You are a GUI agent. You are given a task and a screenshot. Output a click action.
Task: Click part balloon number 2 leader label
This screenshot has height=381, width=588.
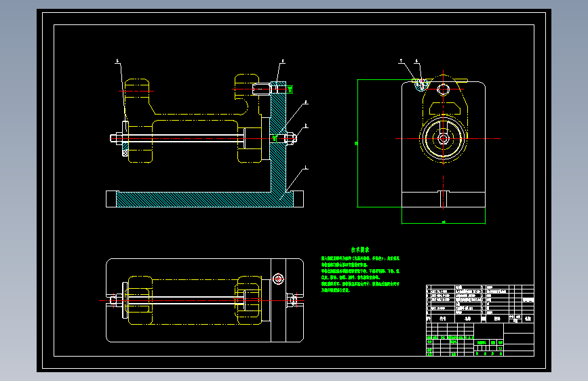[306, 126]
